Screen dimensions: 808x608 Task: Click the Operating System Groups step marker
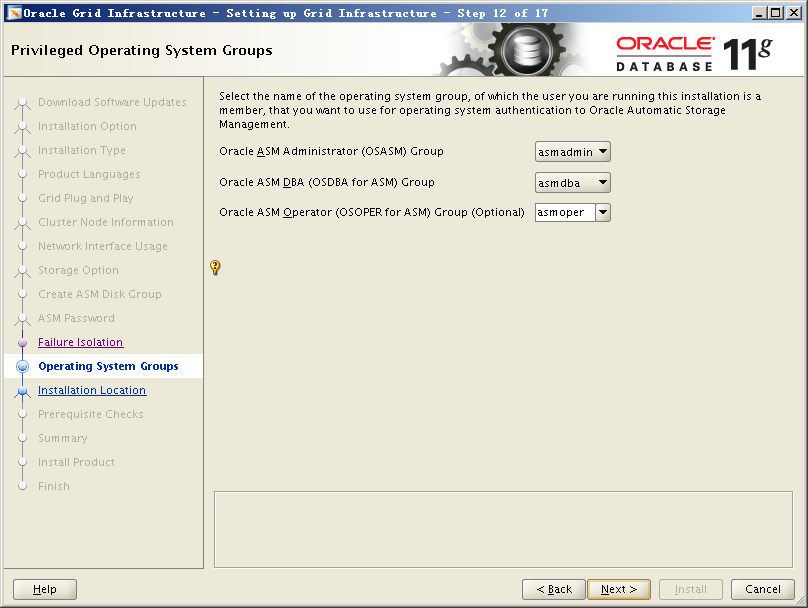point(23,367)
